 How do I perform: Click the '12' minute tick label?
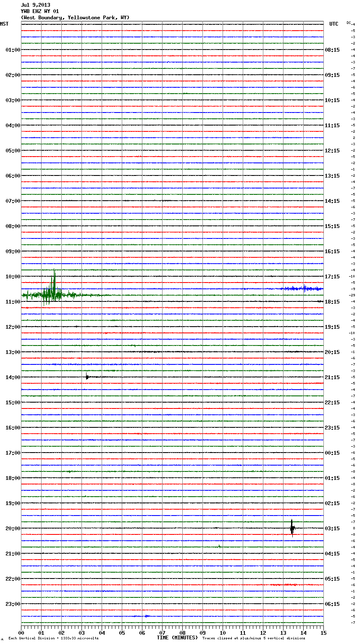pos(263,633)
